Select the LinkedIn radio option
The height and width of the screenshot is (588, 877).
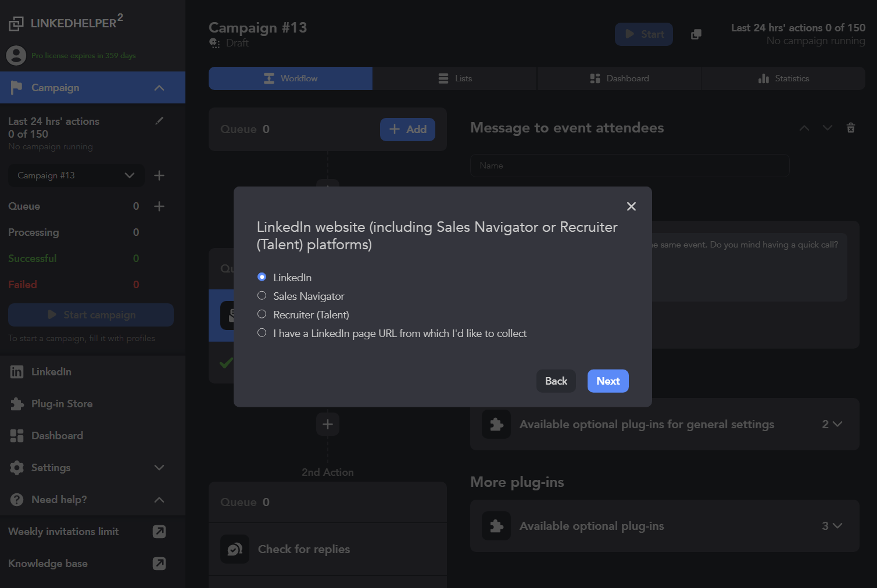262,277
